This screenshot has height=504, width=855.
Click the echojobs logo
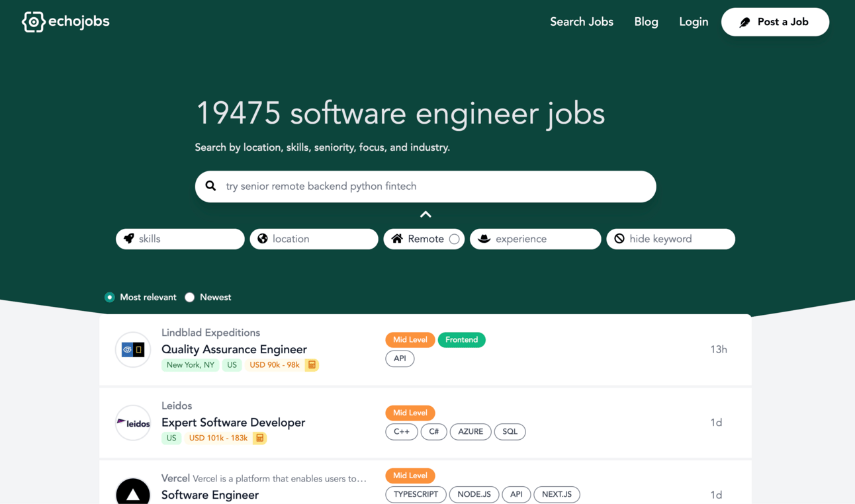coord(66,22)
